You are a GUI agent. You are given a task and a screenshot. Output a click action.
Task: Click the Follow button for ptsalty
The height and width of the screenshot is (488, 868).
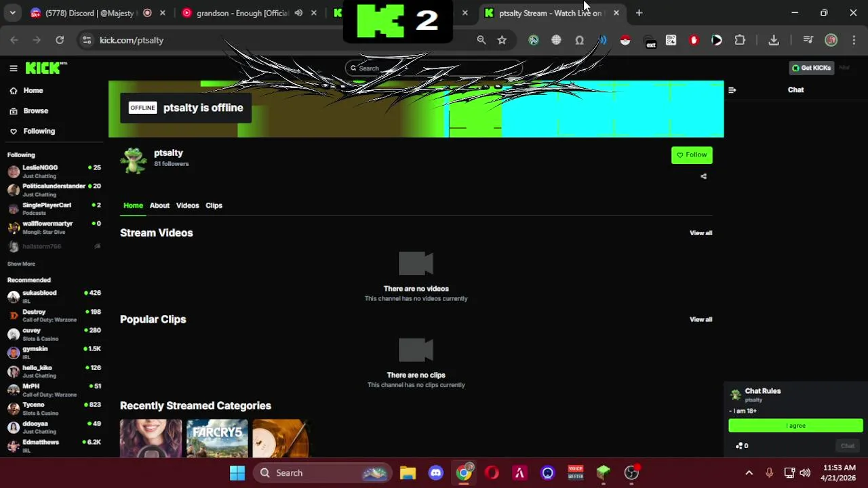[x=692, y=155]
